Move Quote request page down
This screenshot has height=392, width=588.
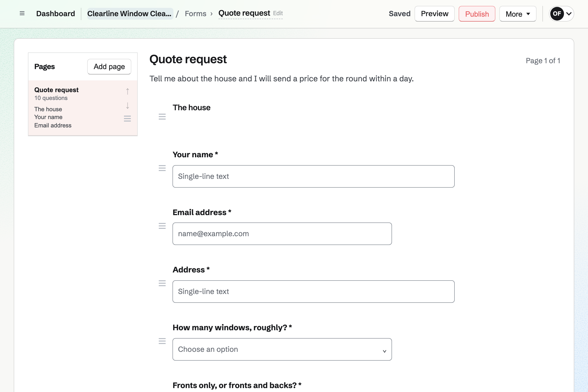point(127,106)
